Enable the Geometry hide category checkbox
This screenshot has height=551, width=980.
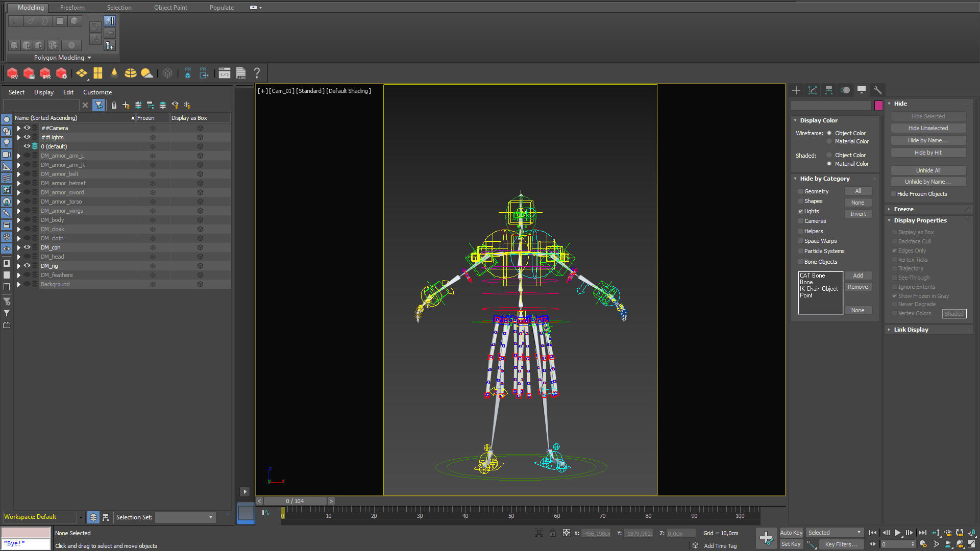pyautogui.click(x=801, y=191)
